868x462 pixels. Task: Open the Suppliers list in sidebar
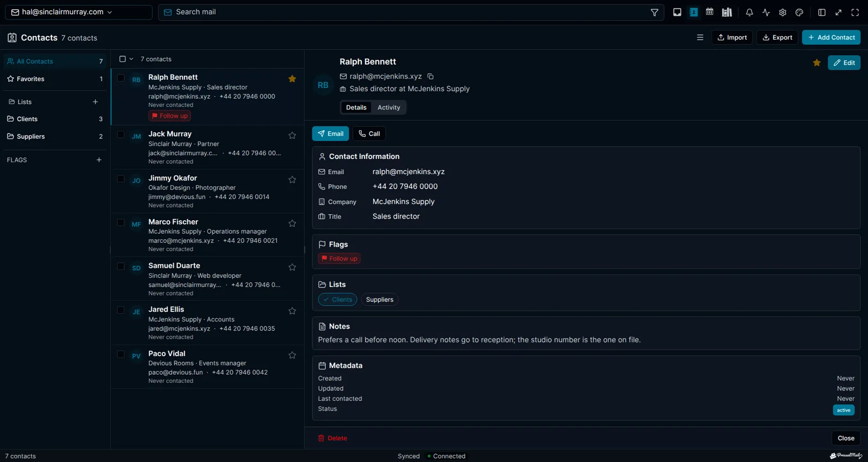[55, 136]
